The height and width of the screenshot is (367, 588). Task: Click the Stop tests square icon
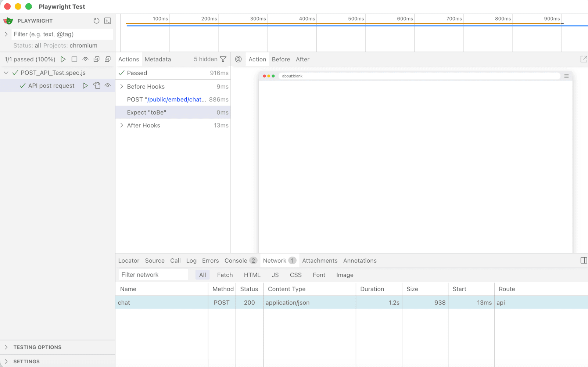point(74,59)
